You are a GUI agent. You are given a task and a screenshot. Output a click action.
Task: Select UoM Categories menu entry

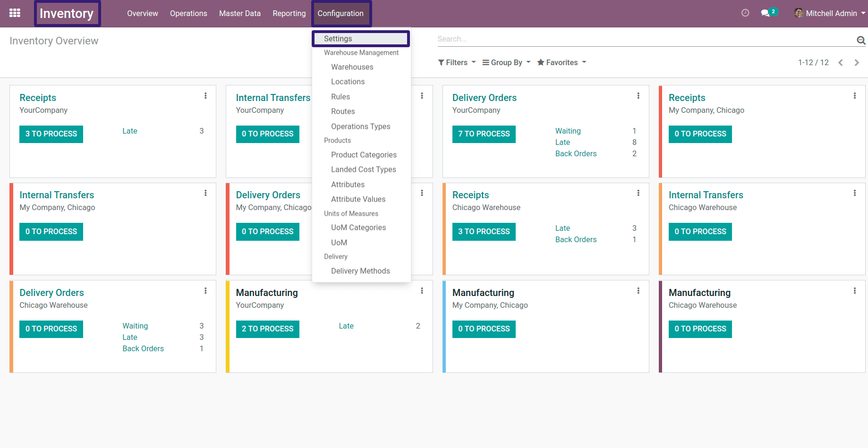(x=358, y=228)
